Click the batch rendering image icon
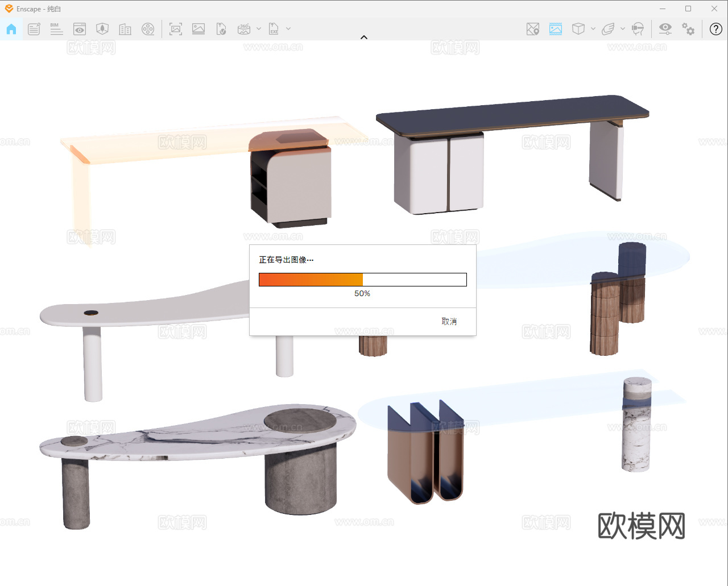Screen dimensions: 728x586 tap(198, 29)
